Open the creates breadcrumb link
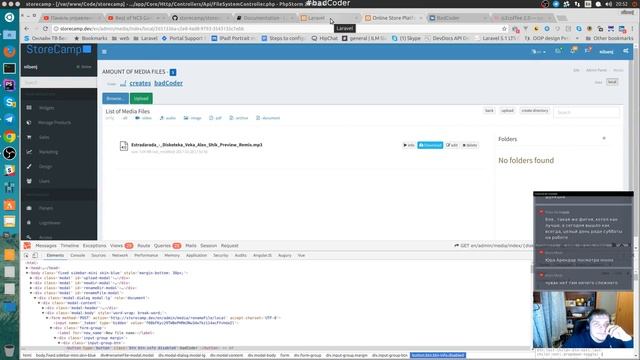The width and height of the screenshot is (640, 360). click(x=140, y=83)
